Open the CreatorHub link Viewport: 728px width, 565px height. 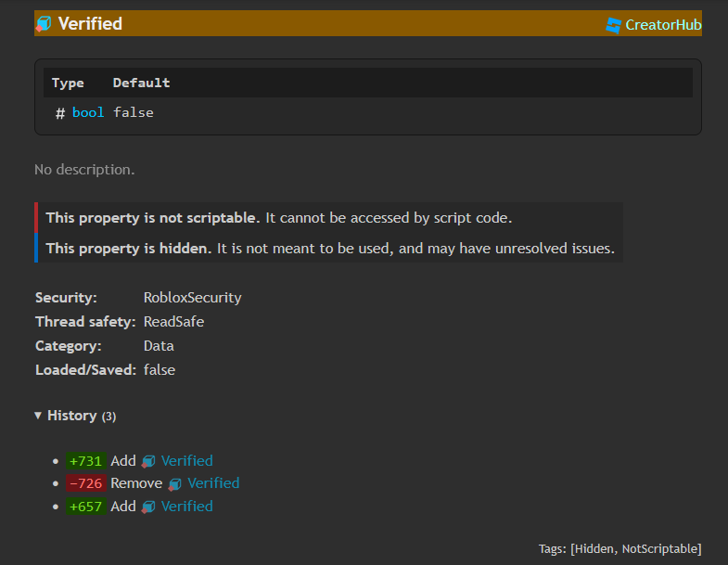point(654,25)
